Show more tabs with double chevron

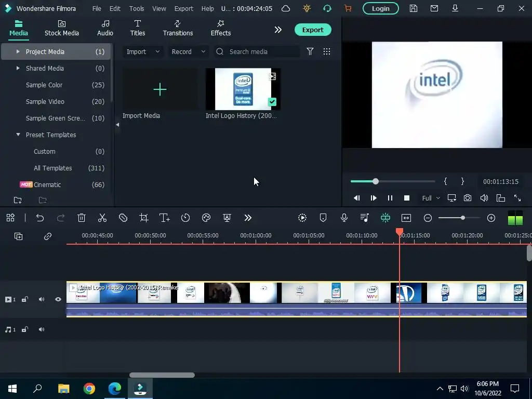278,30
